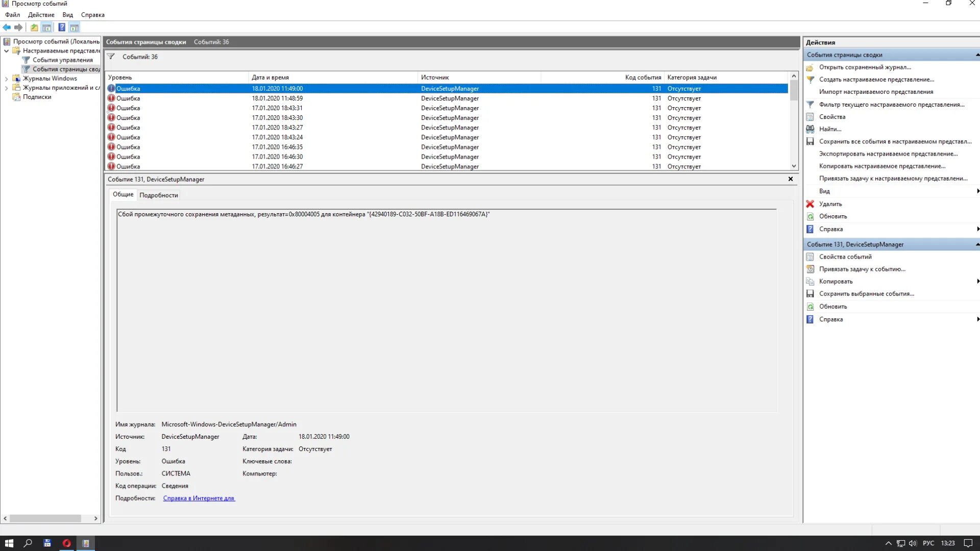Open Справка в Интернете link
980x551 pixels.
(199, 498)
